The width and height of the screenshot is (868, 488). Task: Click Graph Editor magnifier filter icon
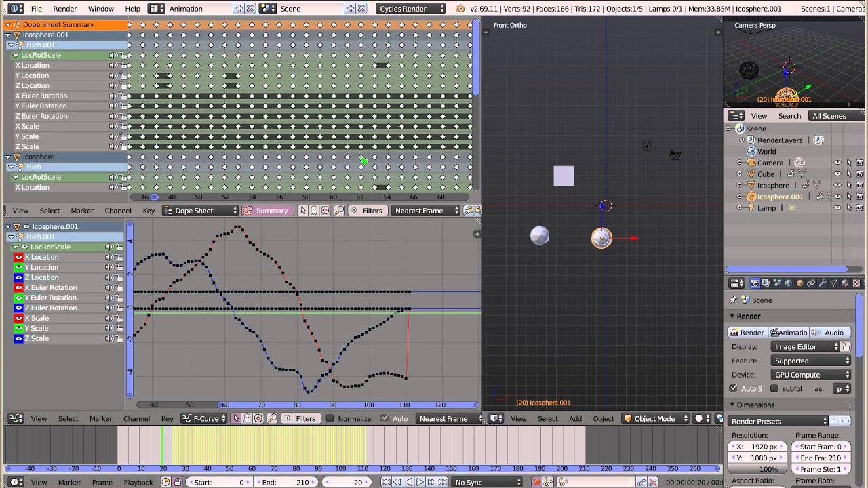click(272, 418)
